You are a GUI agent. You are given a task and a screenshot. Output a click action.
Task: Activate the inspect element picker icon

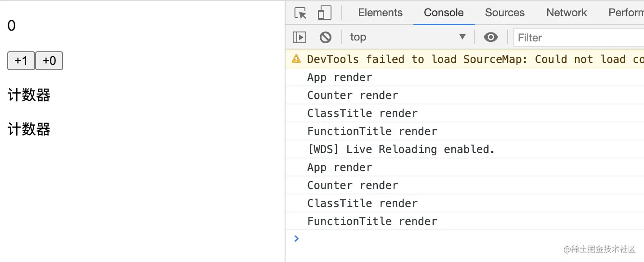[x=300, y=13]
